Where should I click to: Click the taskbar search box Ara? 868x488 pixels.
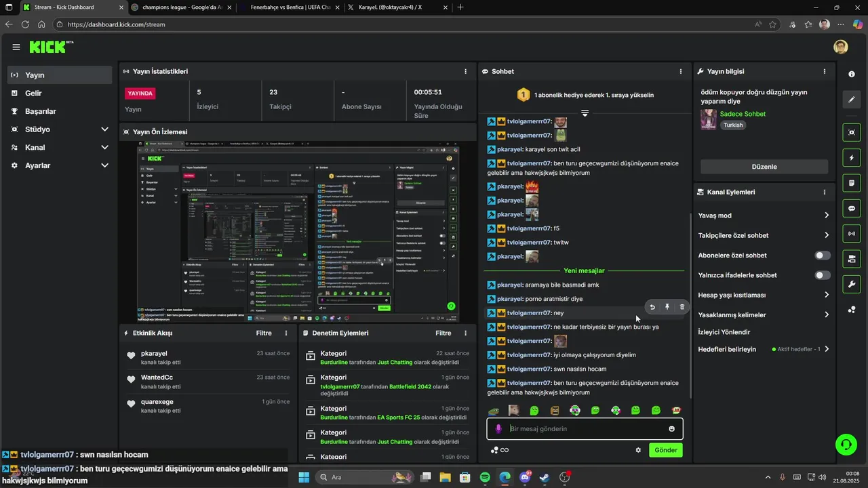coord(366,477)
